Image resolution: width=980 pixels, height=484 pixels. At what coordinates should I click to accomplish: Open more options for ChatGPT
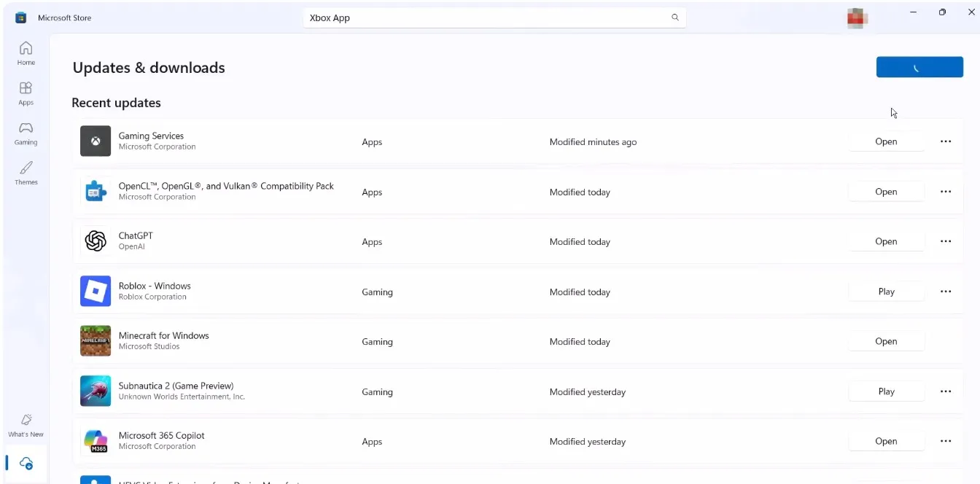tap(946, 241)
